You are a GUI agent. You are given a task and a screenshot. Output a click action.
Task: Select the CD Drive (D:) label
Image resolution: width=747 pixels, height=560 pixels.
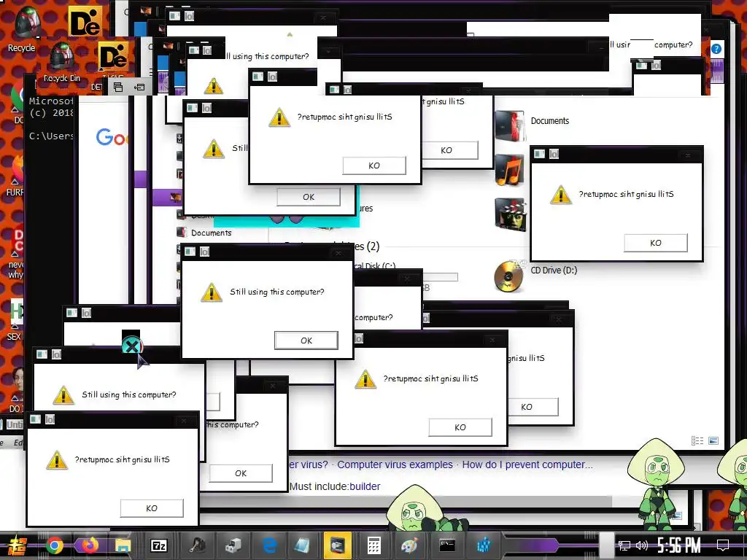(554, 271)
